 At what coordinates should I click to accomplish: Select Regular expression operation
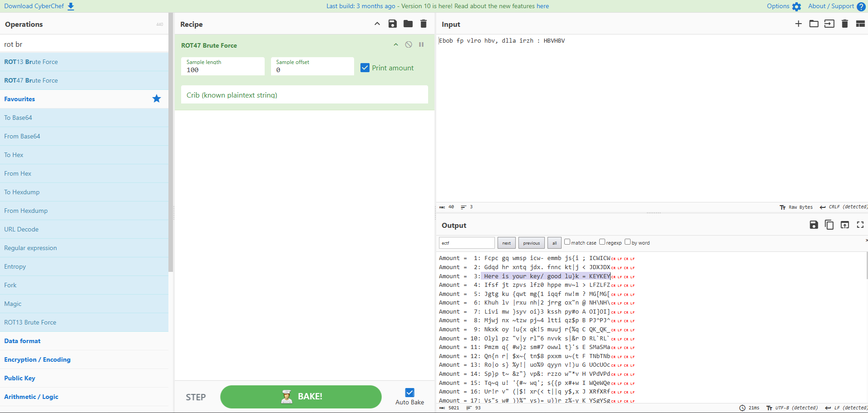[x=84, y=248]
